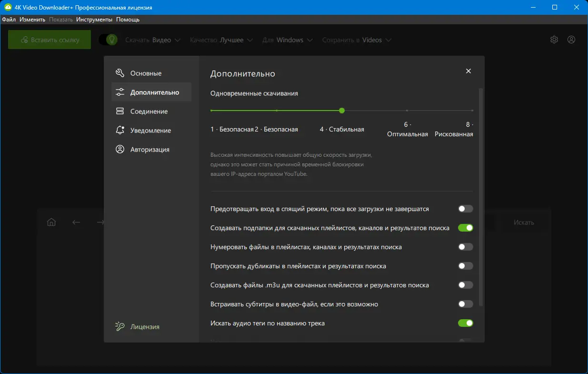Click the sliders icon beside Дополнительно
The width and height of the screenshot is (588, 374).
[120, 92]
